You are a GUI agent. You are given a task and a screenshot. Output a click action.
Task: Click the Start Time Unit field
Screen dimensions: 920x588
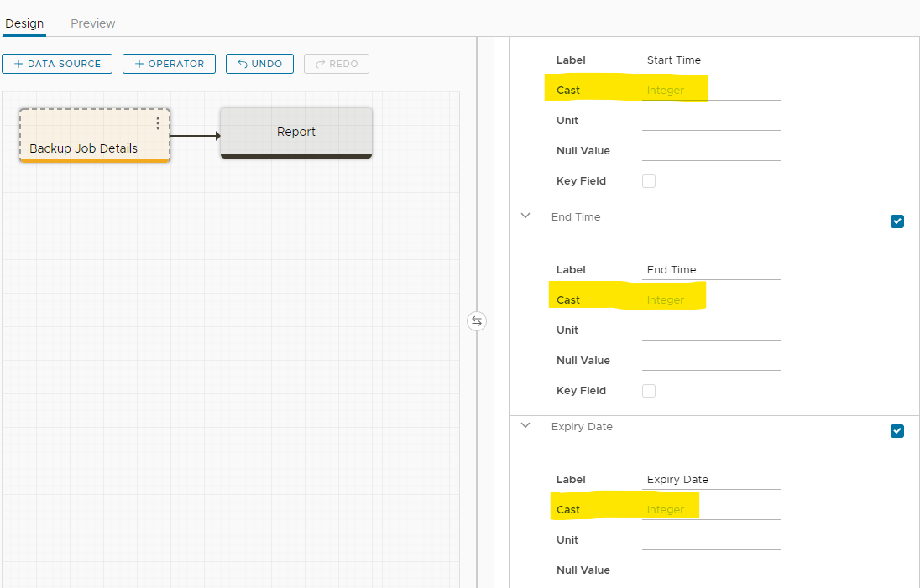tap(711, 121)
